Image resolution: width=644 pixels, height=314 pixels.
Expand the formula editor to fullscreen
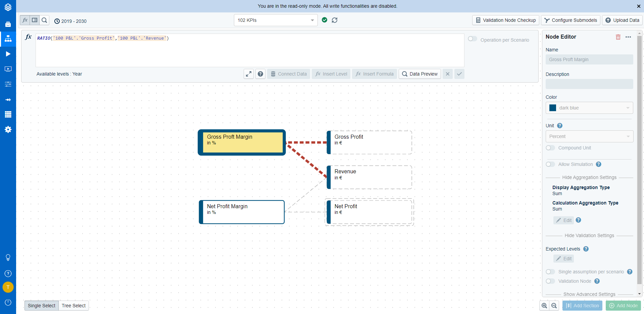pyautogui.click(x=248, y=74)
